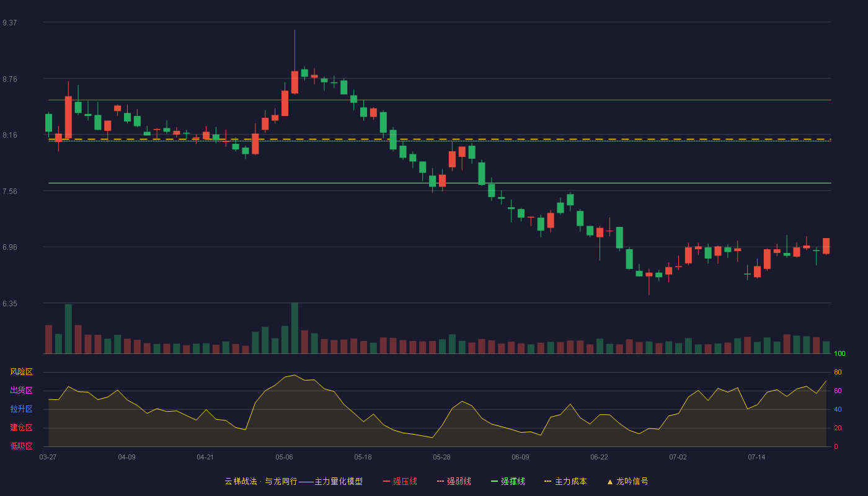Viewport: 868px width, 496px height.
Task: Click the 9.37 price axis label
Action: 10,23
